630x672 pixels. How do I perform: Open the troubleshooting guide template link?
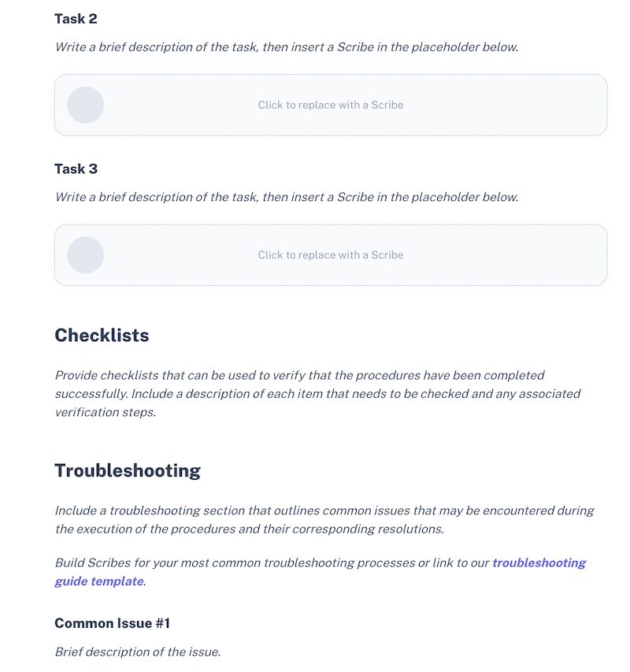(539, 562)
